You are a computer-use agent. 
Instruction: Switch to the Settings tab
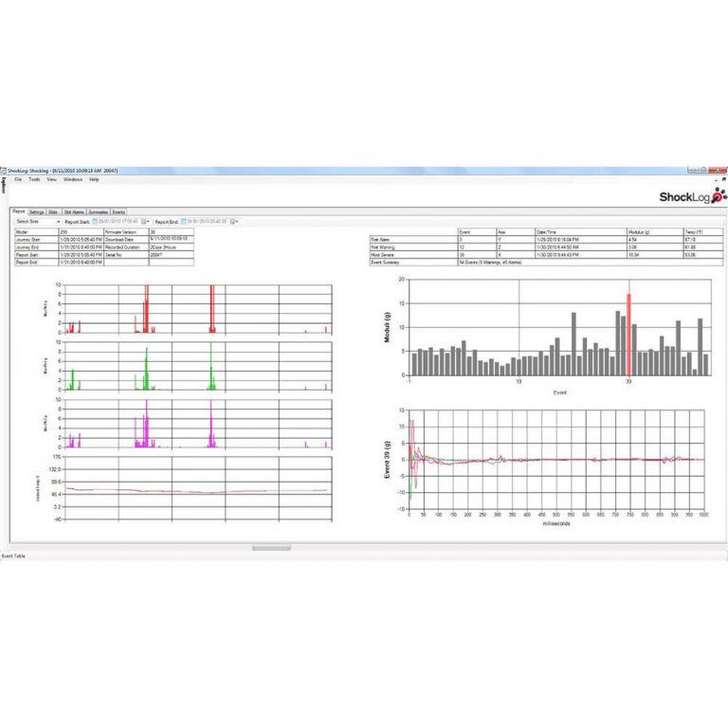point(37,212)
